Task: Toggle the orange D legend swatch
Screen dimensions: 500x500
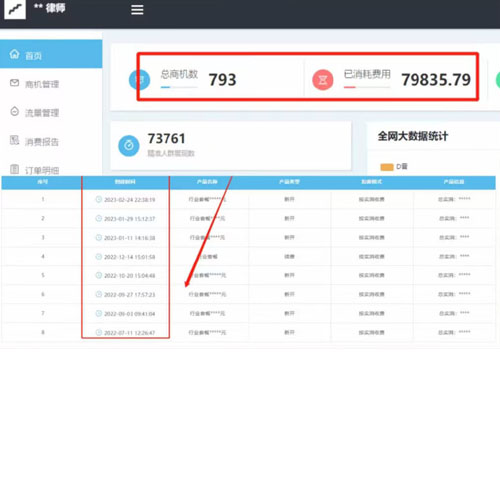Action: click(387, 167)
